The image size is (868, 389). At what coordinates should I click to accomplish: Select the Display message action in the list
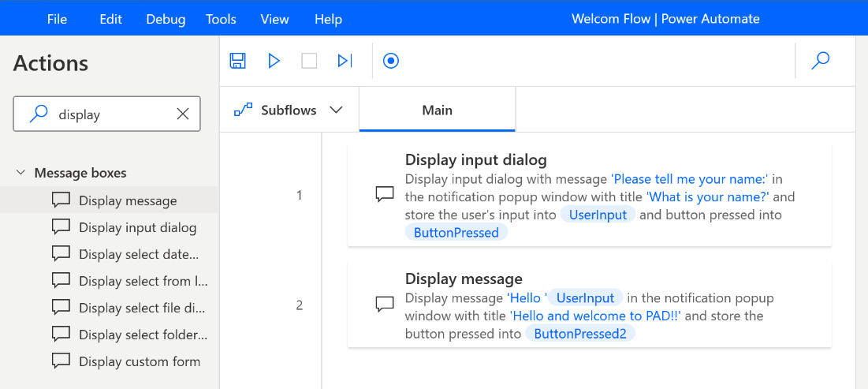(x=109, y=200)
